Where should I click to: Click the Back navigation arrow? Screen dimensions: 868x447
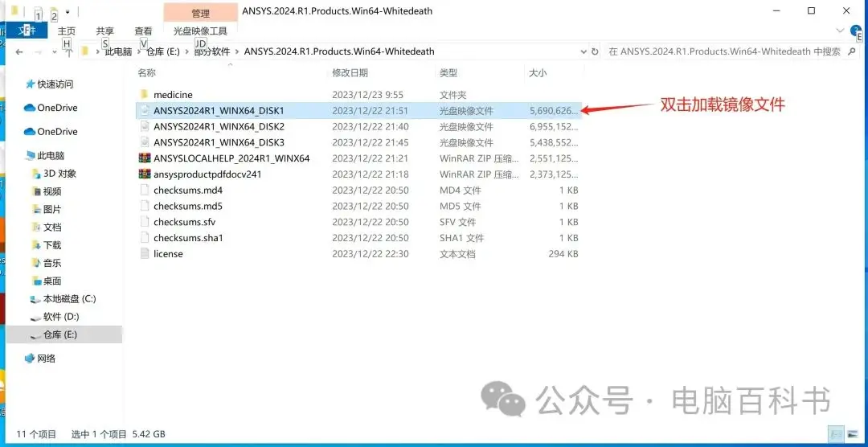[19, 51]
